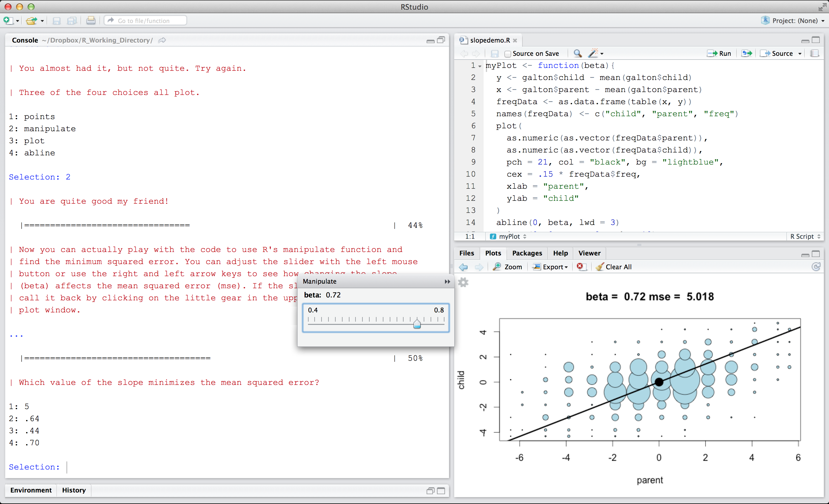Close the slopedemo.R tab
Screen dimensions: 829x504
coord(515,40)
